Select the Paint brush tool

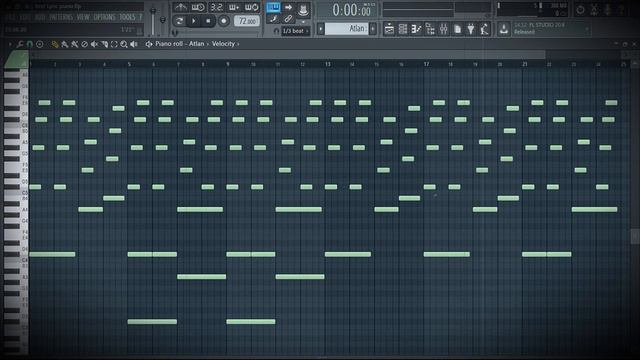point(64,44)
